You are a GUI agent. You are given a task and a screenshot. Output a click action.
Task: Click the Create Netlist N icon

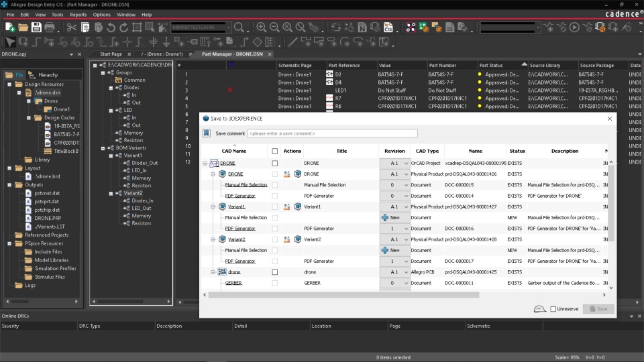(x=362, y=27)
